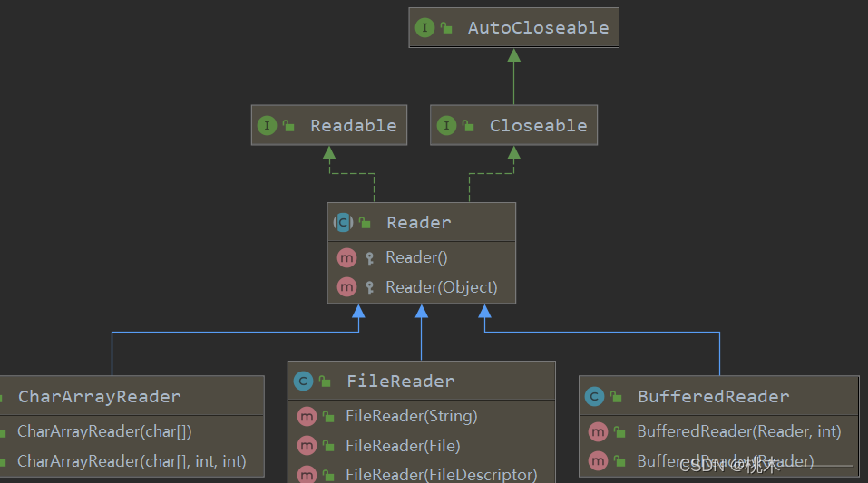Screen dimensions: 868x483
Task: Click the method icon of FileReader(File)
Action: [x=307, y=445]
